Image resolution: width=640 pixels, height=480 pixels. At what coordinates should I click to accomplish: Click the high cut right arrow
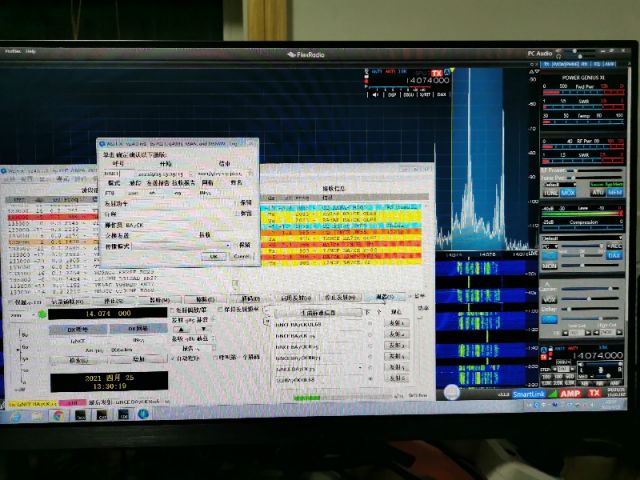[x=619, y=333]
